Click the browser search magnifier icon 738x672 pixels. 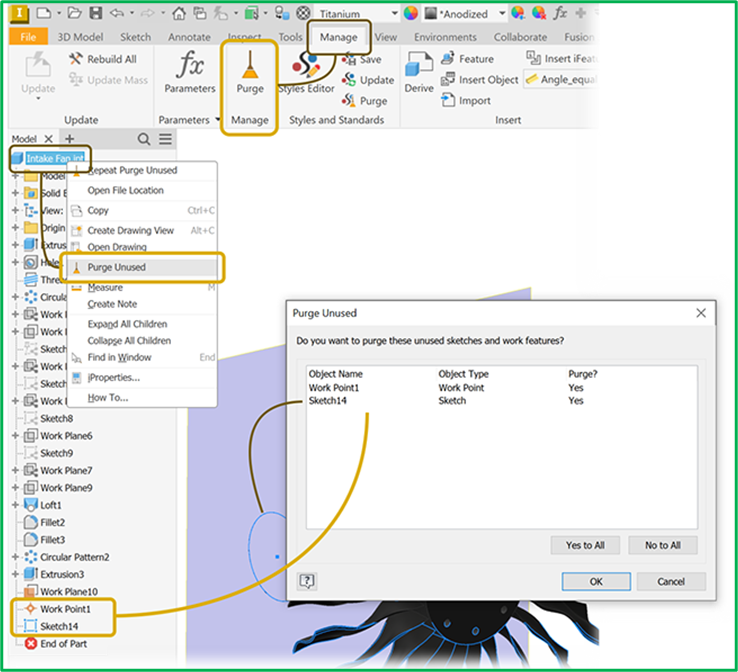tap(144, 139)
